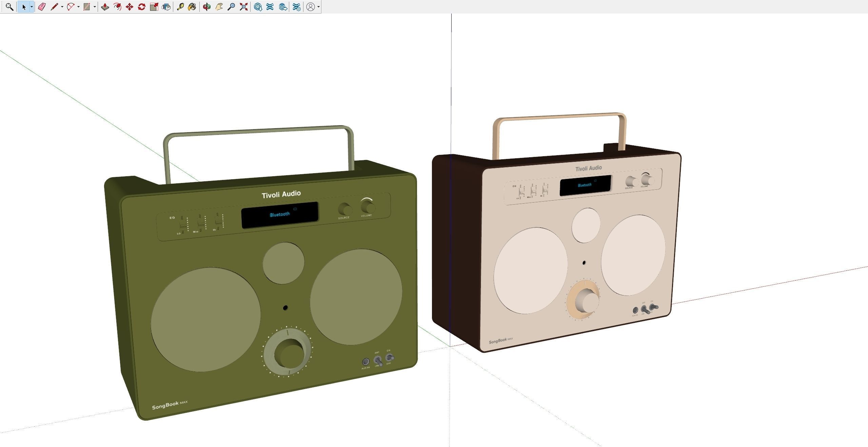
Task: Expand the account dropdown arrow
Action: pos(318,6)
